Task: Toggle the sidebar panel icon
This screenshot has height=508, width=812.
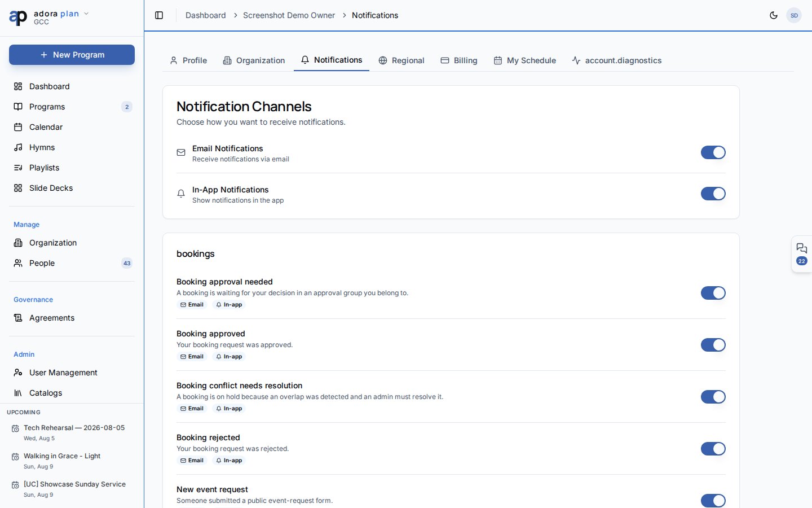Action: click(x=159, y=15)
